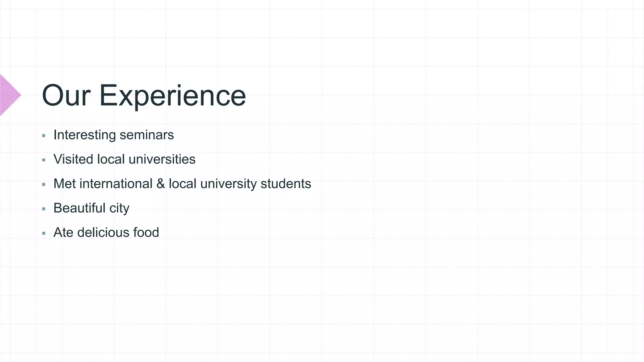Click the word "international" in third bullet
Viewport: 644px width, 362px height.
pyautogui.click(x=116, y=184)
